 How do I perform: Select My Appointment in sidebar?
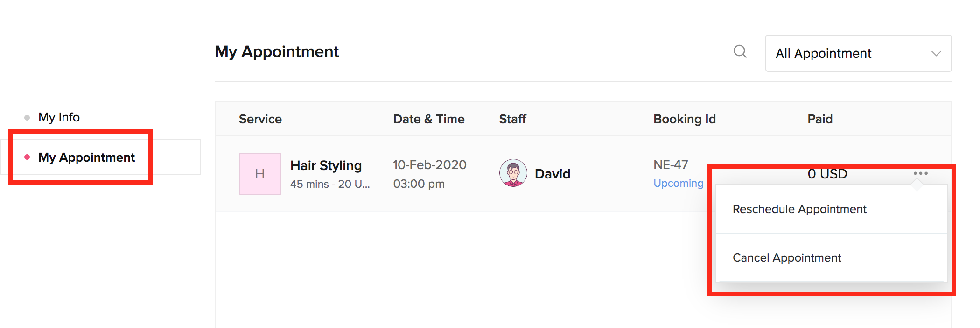(x=86, y=157)
